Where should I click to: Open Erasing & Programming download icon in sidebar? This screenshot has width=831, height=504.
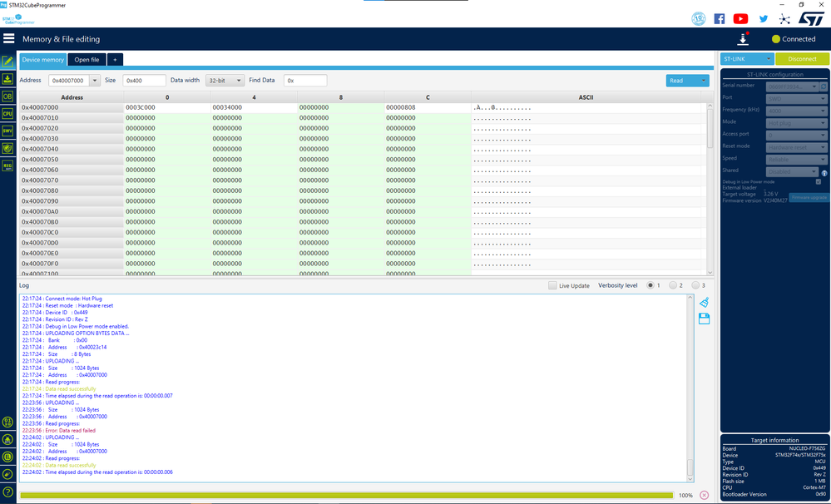tap(7, 79)
